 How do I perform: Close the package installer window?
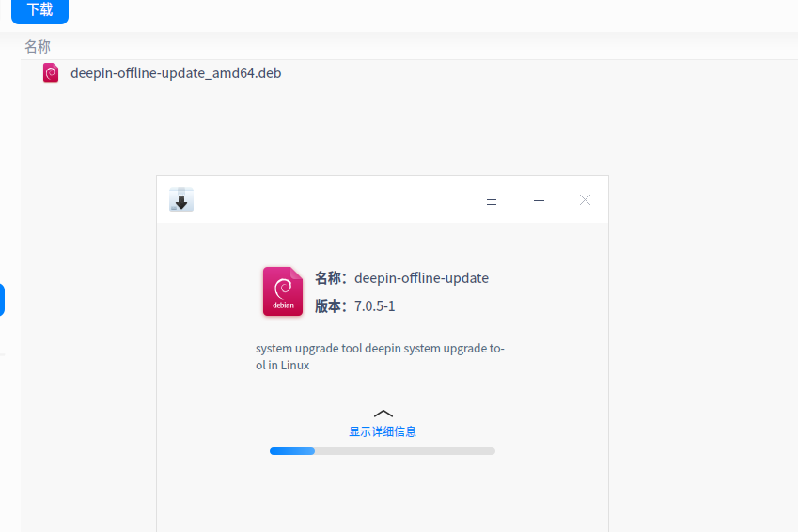[585, 200]
